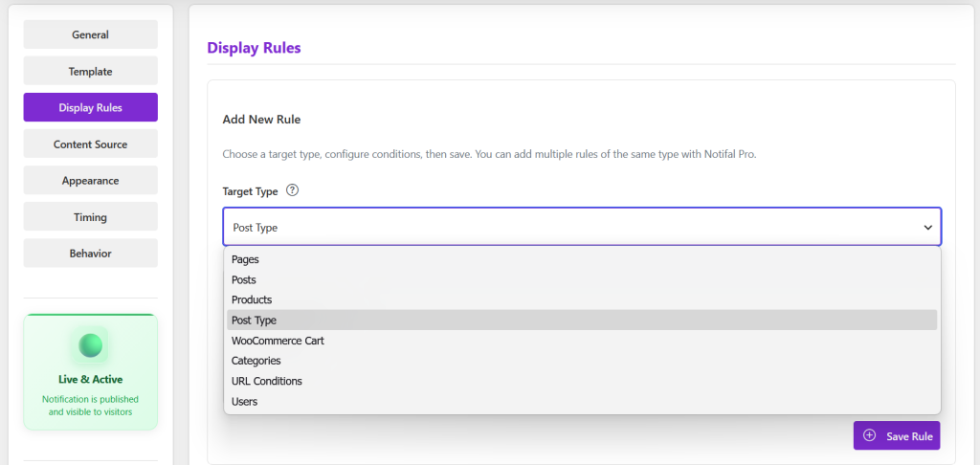Choose WooCommerce Cart target type

click(582, 341)
